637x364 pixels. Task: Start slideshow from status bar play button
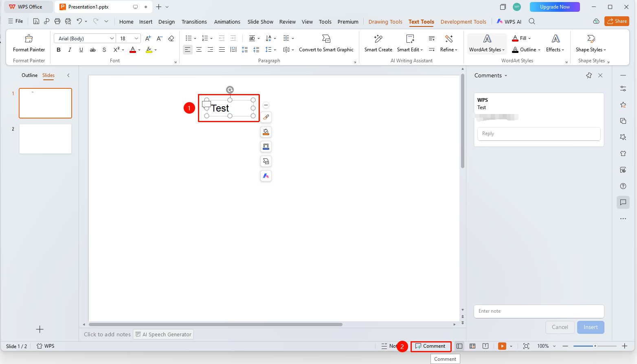coord(502,346)
